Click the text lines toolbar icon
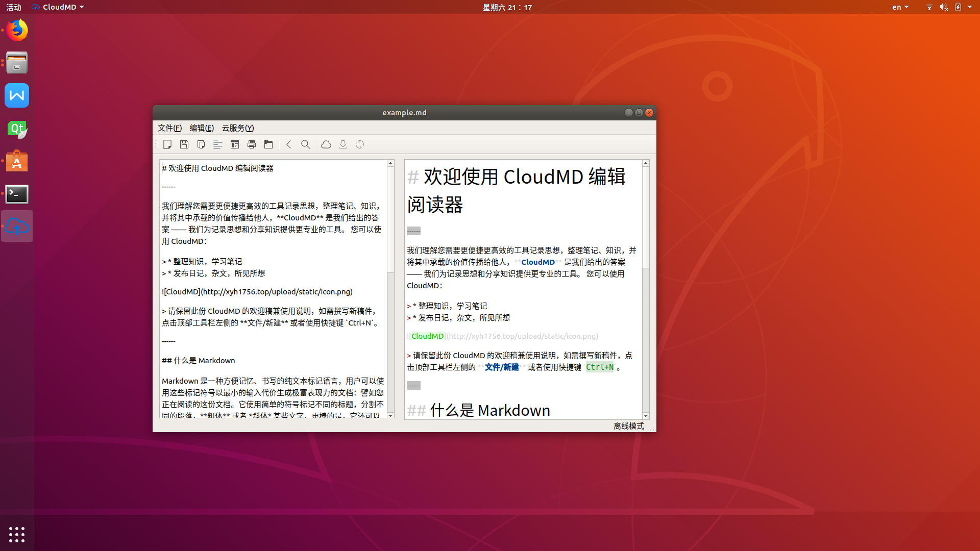Viewport: 980px width, 551px height. click(x=218, y=144)
